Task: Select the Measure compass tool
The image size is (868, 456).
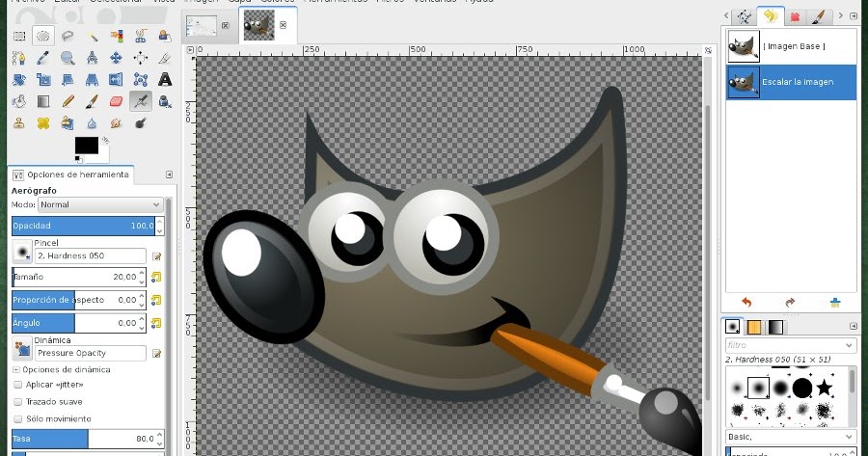Action: 92,58
